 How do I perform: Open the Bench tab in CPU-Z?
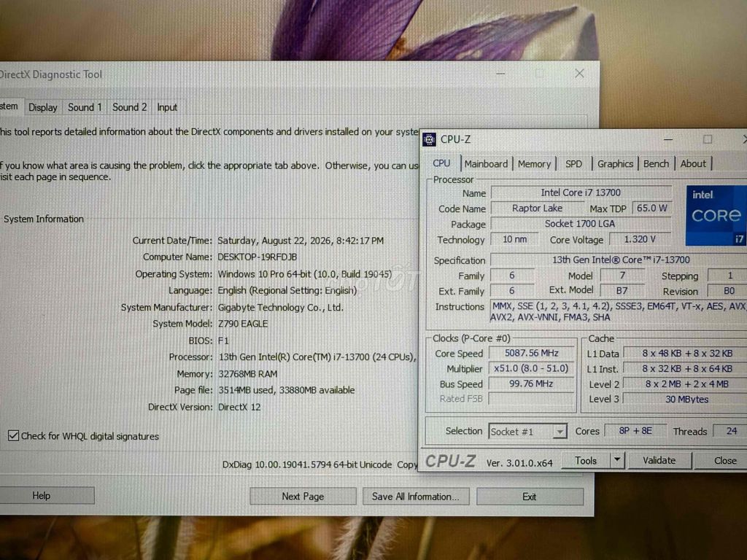point(656,163)
